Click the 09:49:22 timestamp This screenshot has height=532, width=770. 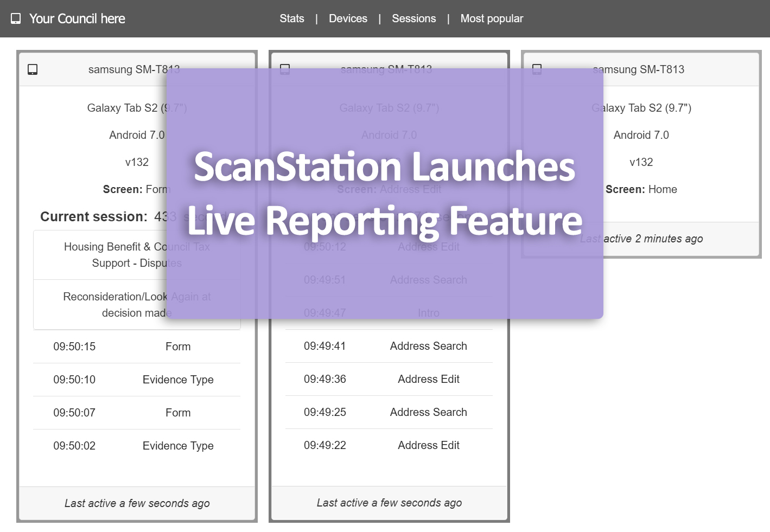[325, 445]
